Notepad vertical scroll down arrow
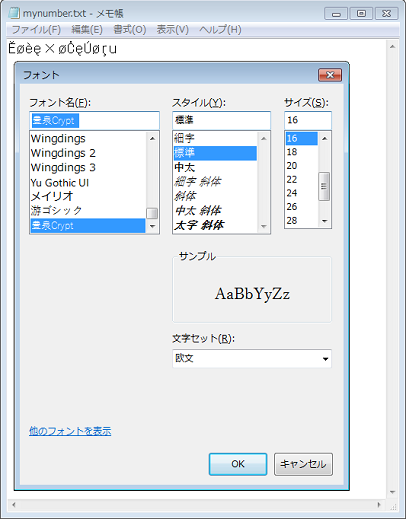The image size is (406, 519). pyautogui.click(x=392, y=492)
